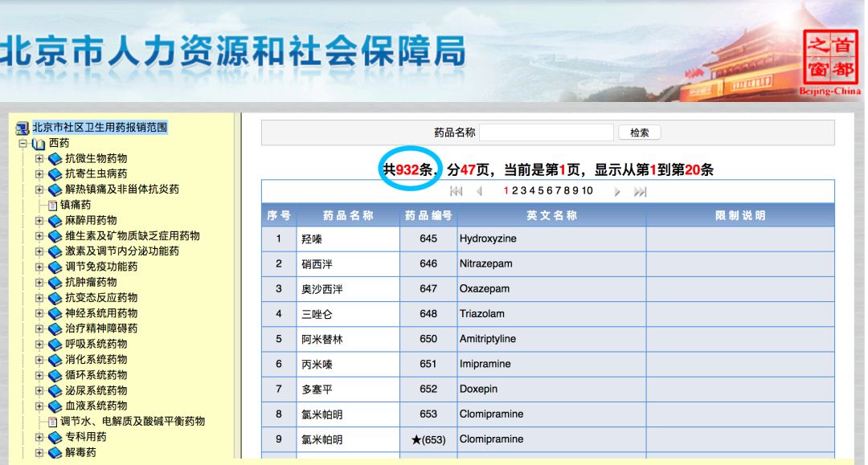868x465 pixels.
Task: Click the 限制说明 column header
Action: click(x=741, y=216)
